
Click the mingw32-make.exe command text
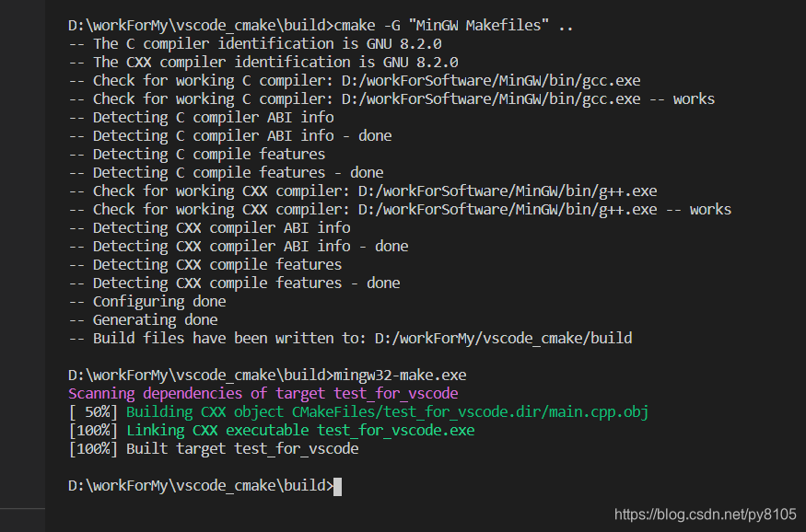(400, 376)
